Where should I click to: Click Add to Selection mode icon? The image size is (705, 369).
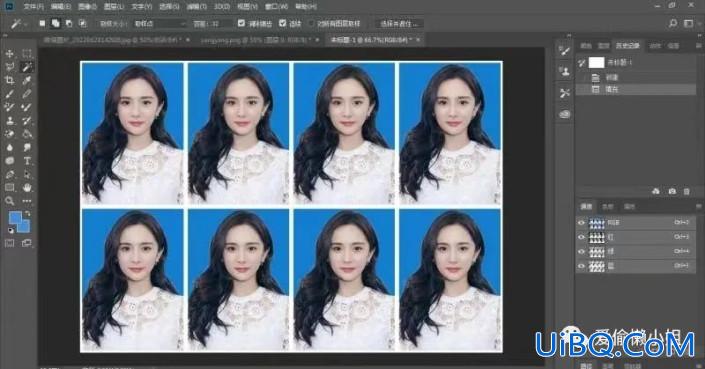point(55,23)
